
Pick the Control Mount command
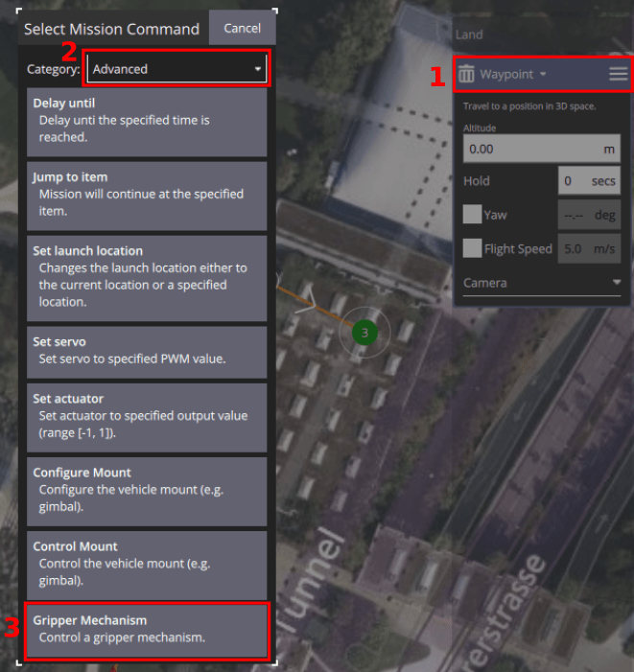[x=146, y=564]
